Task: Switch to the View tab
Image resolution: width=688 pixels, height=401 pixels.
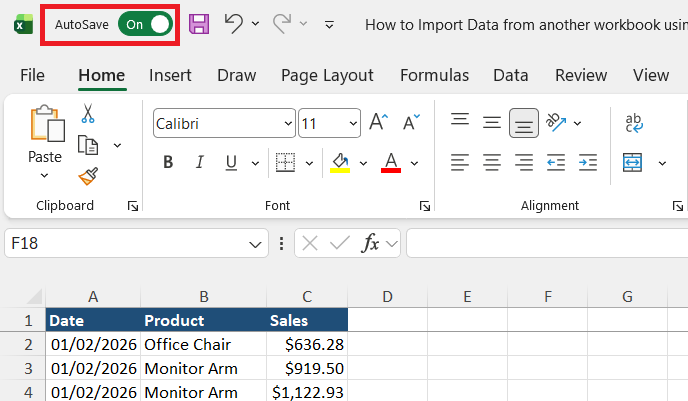Action: coord(651,75)
